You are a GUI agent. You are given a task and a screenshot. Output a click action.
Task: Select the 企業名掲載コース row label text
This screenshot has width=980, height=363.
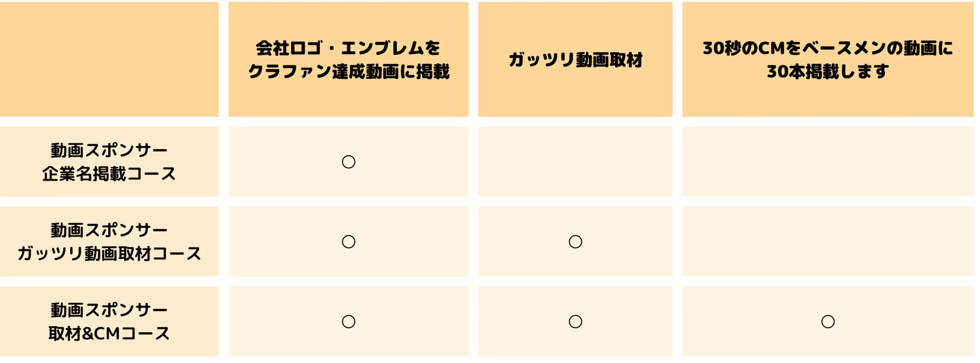coord(109,174)
